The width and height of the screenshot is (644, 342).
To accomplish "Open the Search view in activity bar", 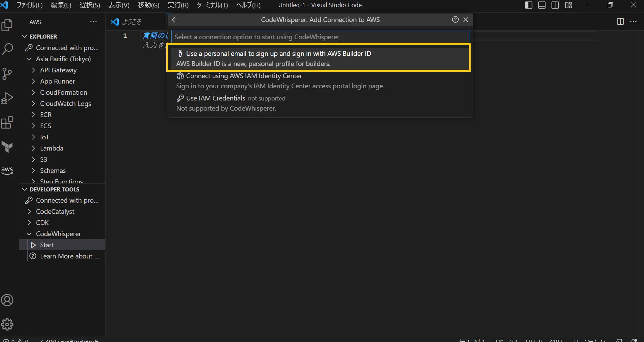I will [7, 49].
